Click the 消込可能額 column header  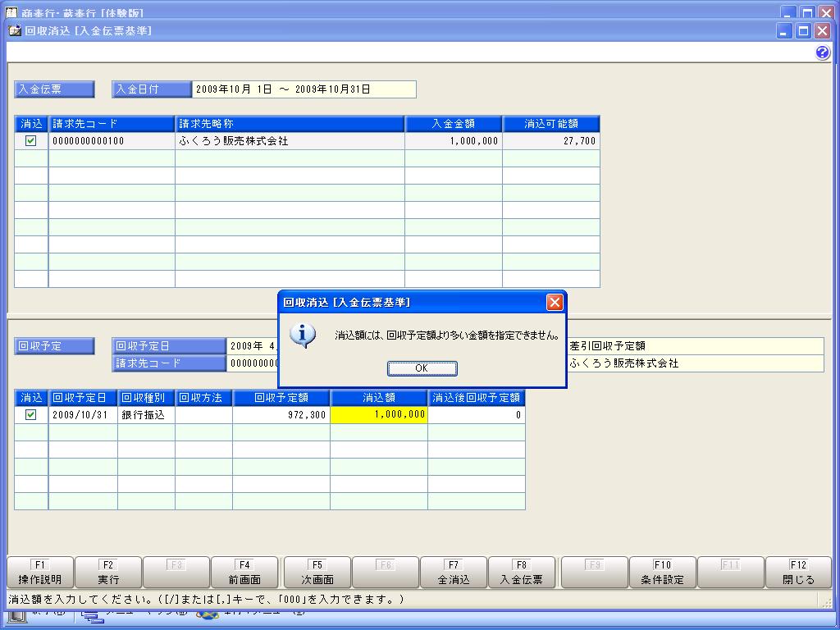click(550, 124)
